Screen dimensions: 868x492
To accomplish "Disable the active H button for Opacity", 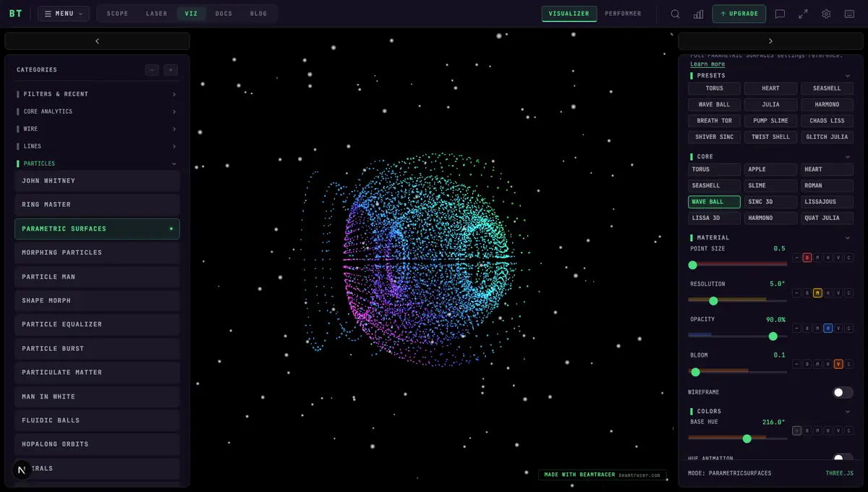I will click(828, 328).
